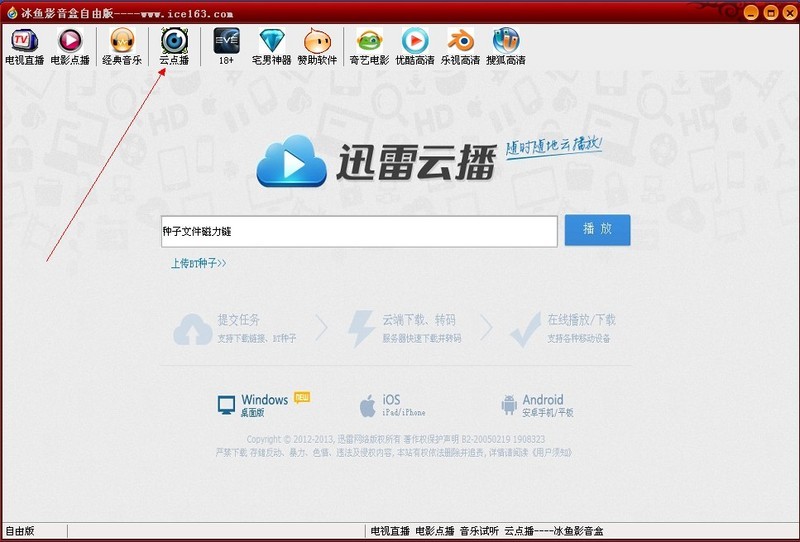
Task: Click the 支持下载链接、BT种子 caption
Action: (257, 338)
